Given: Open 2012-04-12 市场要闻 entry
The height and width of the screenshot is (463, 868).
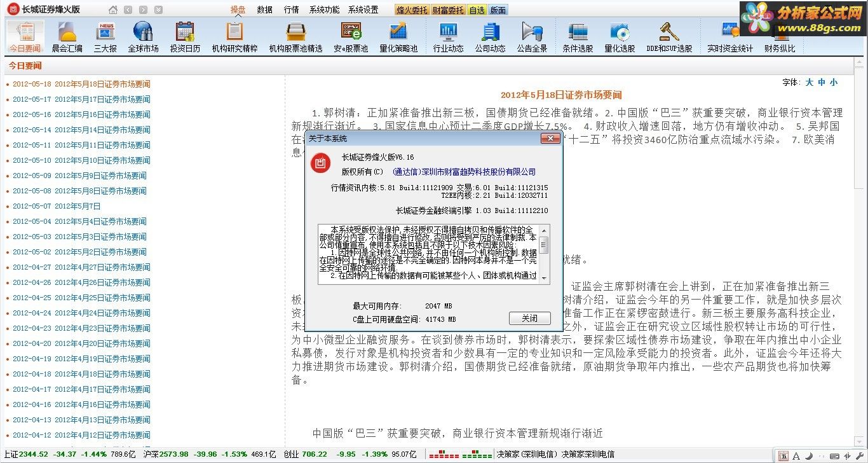Looking at the screenshot, I should pos(81,435).
